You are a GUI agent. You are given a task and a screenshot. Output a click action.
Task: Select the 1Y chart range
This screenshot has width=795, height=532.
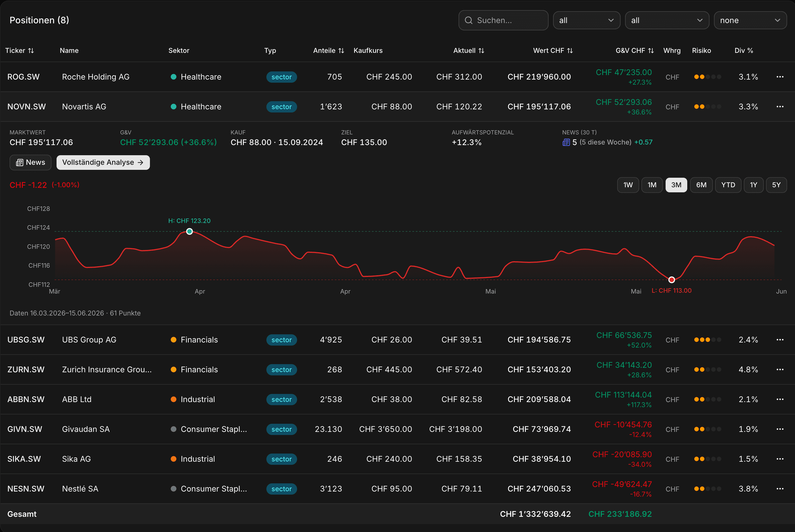754,185
